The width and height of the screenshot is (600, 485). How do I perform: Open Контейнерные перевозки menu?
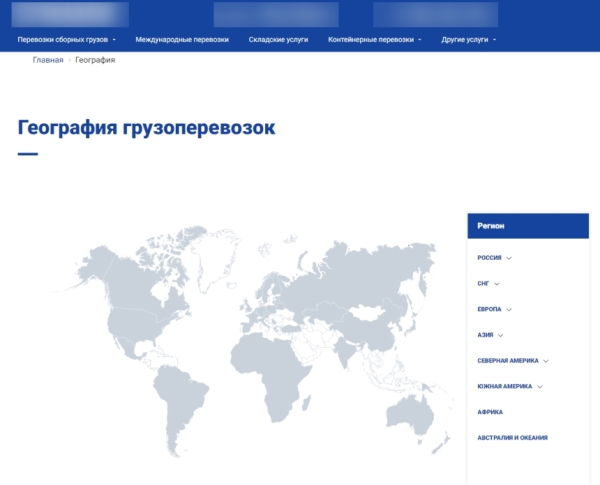[x=374, y=39]
